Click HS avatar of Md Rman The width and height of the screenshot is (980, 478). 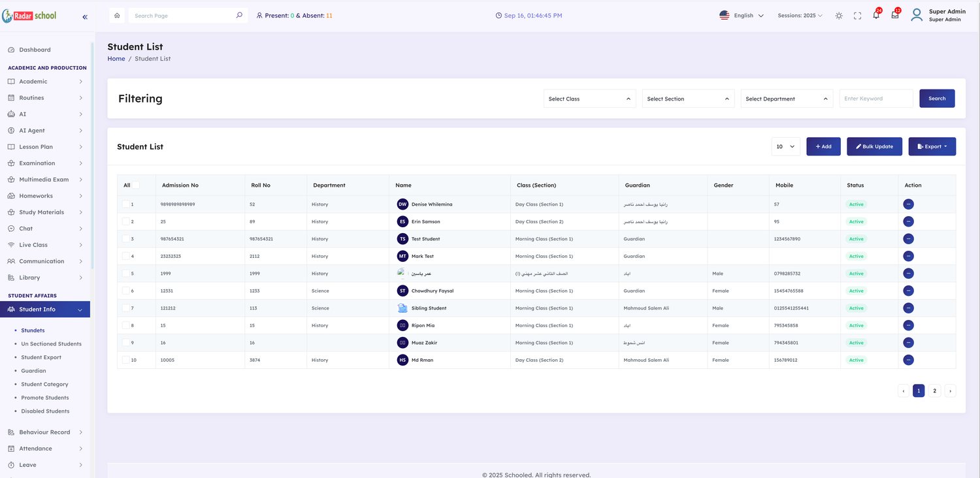402,360
